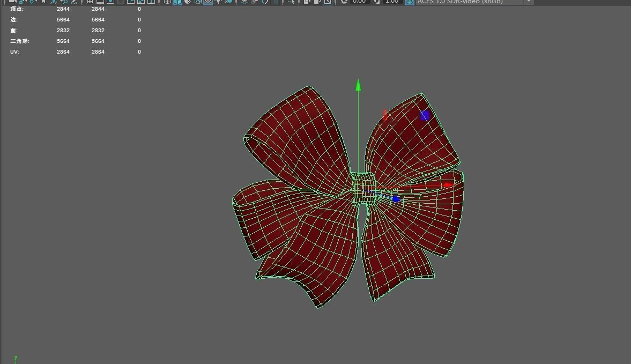Click the exposure aperture icon
631x364 pixels.
pyautogui.click(x=344, y=2)
